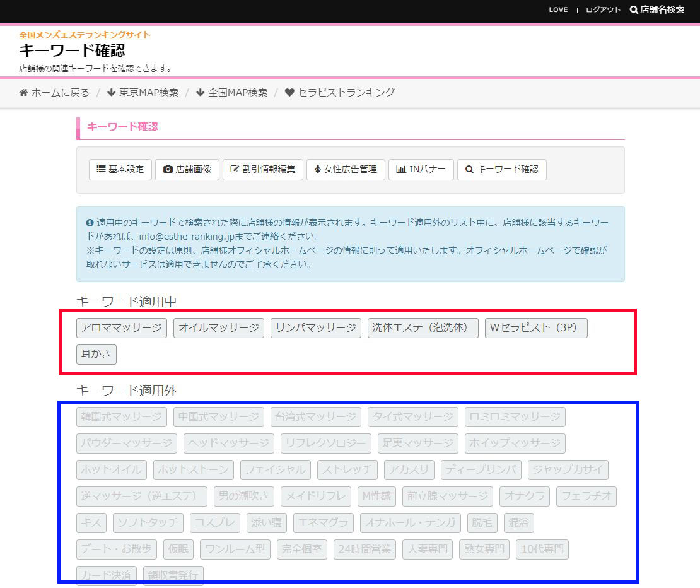Click the 耳かき keyword tag
Viewport: 700px width, 588px height.
[x=96, y=355]
